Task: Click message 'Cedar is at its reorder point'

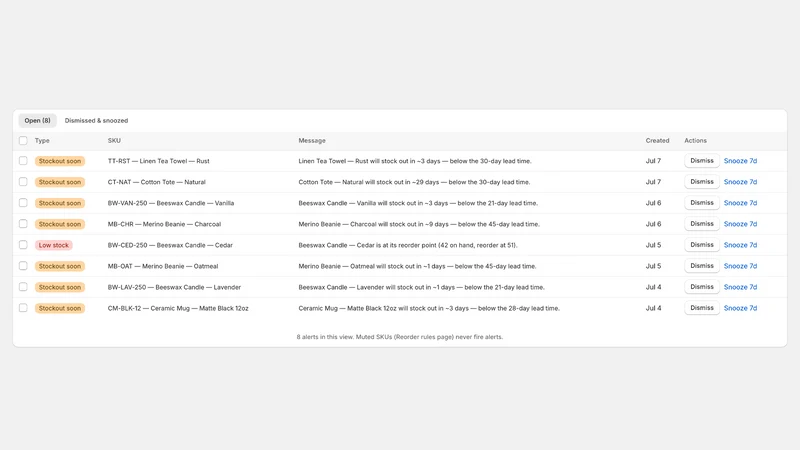Action: 408,245
